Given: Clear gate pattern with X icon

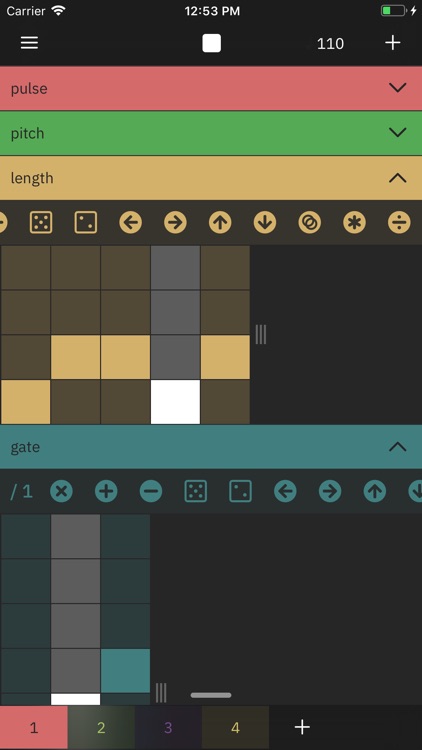Looking at the screenshot, I should (61, 491).
